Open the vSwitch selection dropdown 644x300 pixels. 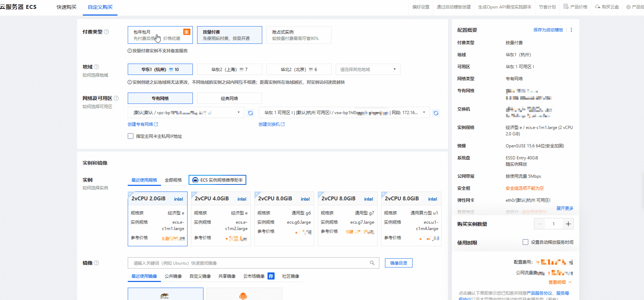click(344, 113)
